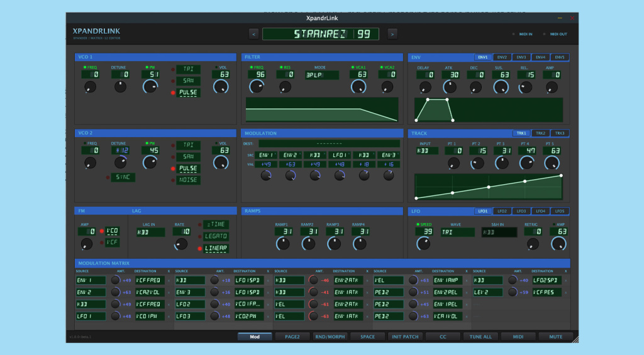This screenshot has width=644, height=355.
Task: Click the TUNE ALL button
Action: point(480,337)
